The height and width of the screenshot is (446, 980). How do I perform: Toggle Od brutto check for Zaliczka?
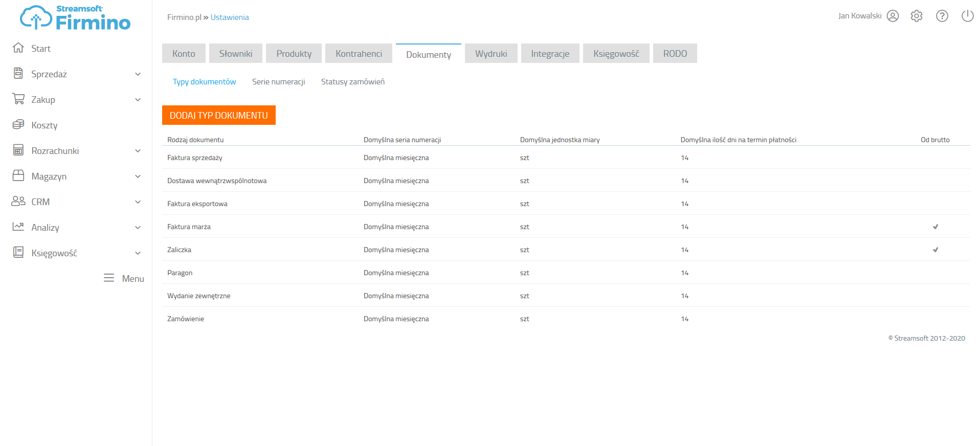coord(936,250)
